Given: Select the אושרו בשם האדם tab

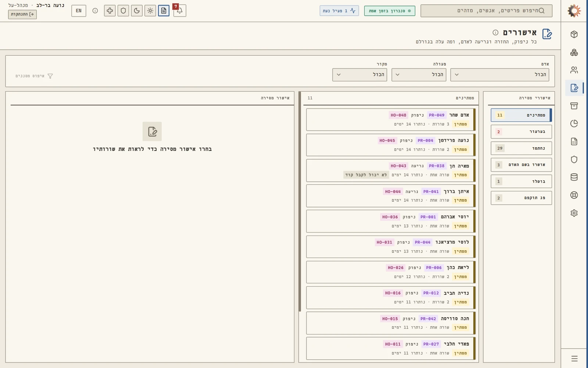Looking at the screenshot, I should 521,165.
